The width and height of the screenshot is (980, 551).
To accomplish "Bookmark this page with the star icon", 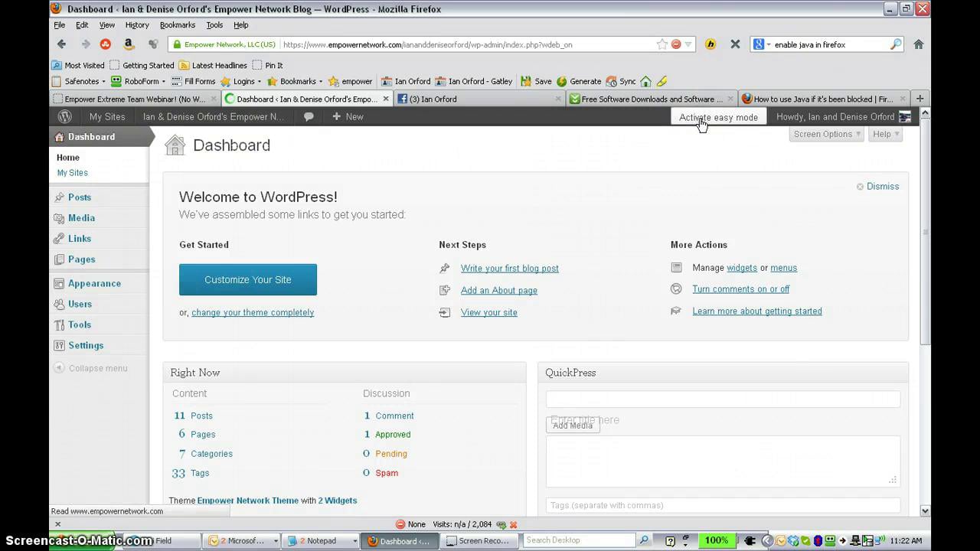I will [x=662, y=44].
